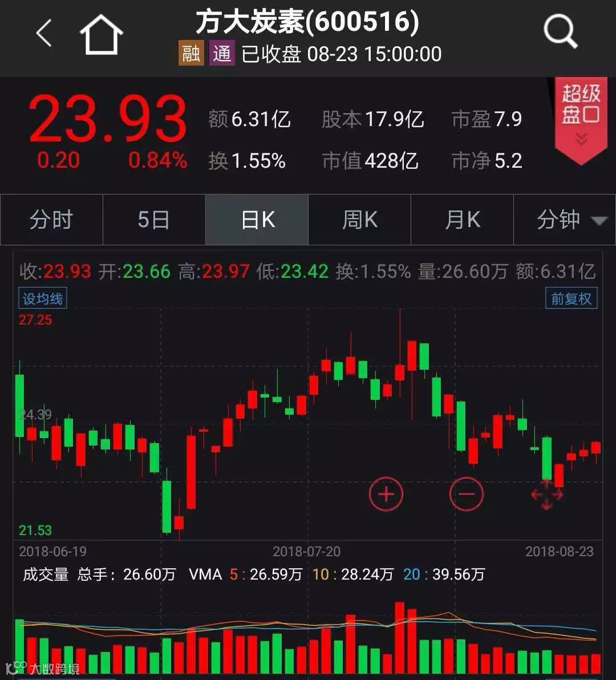Tap the low value 低:23.42
Viewport: 616px width, 680px height.
(x=292, y=272)
